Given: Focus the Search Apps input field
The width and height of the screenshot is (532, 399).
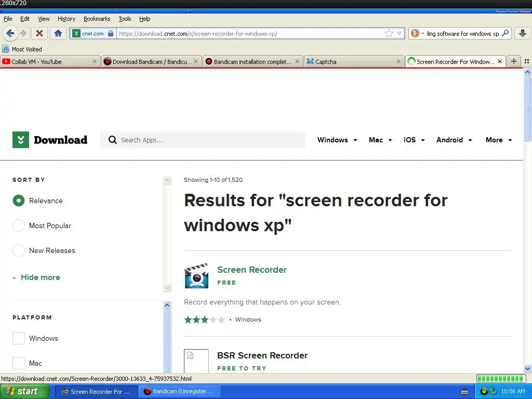Looking at the screenshot, I should click(x=203, y=140).
